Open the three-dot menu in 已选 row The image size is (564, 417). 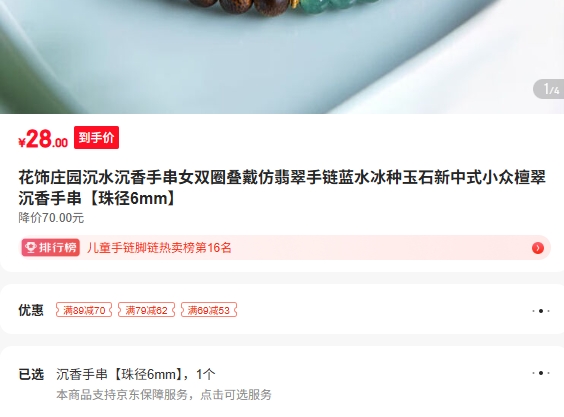coord(541,373)
